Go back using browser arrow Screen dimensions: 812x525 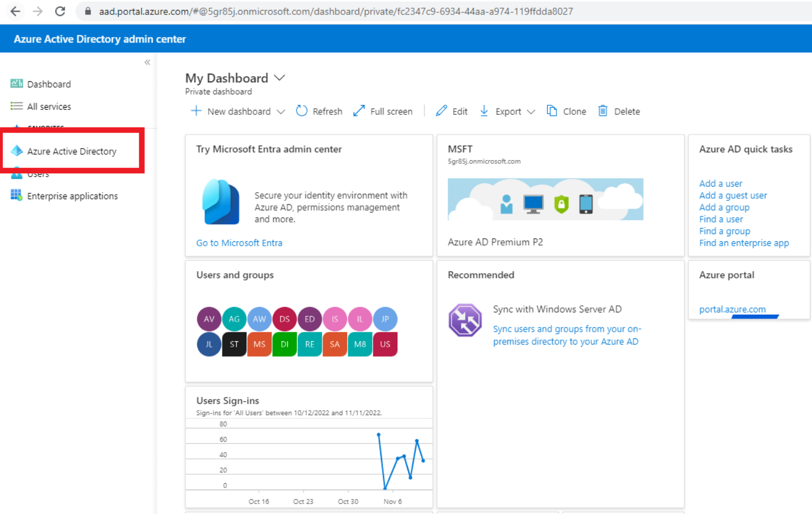[15, 11]
